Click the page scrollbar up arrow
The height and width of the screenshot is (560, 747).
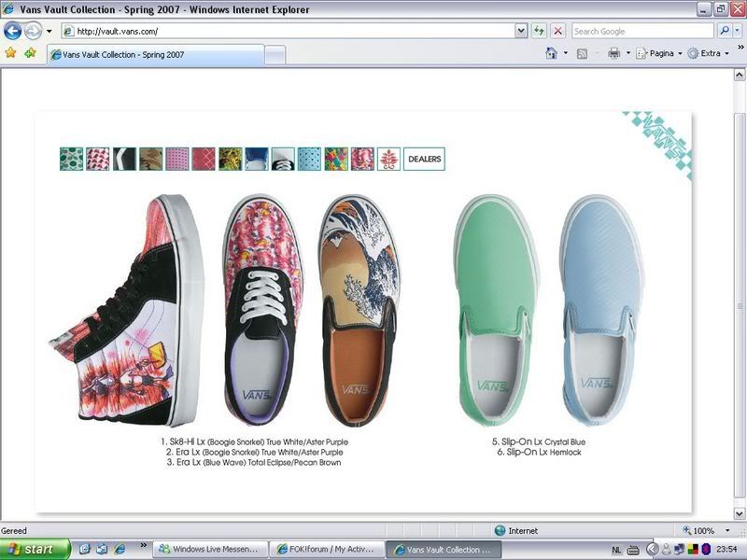[x=740, y=75]
